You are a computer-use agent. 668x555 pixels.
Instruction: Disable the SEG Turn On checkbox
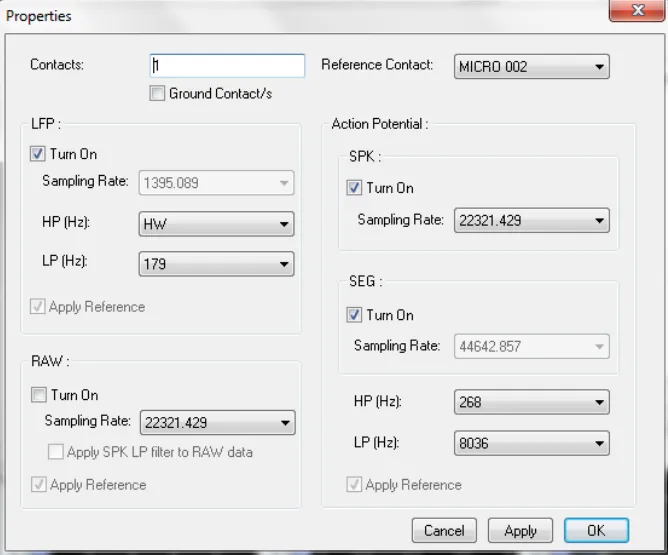pos(355,315)
